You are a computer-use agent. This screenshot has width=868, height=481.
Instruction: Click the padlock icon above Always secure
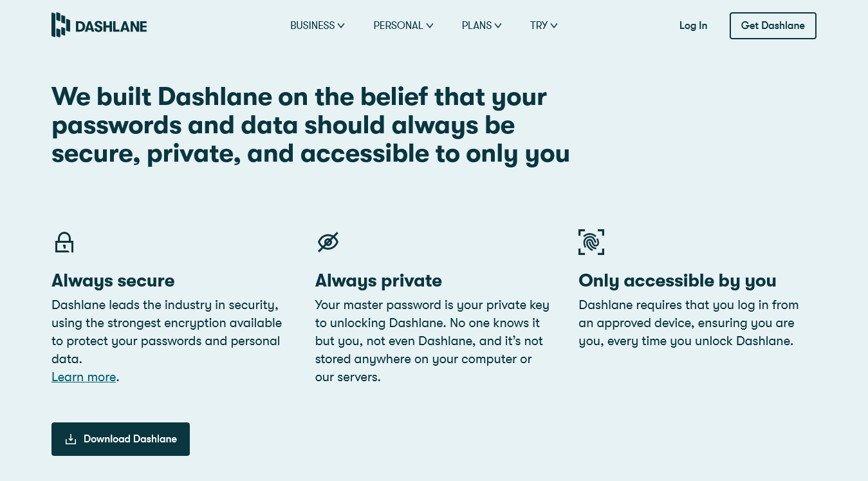click(x=64, y=242)
